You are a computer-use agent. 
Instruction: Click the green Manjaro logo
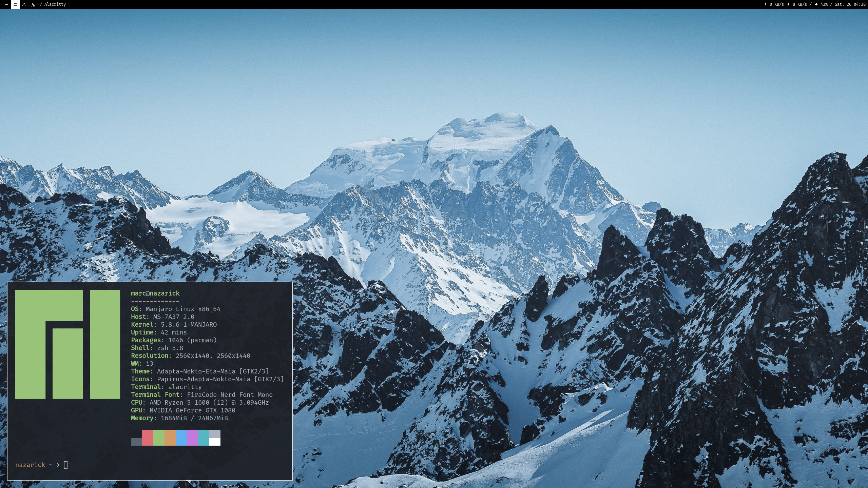click(x=67, y=344)
